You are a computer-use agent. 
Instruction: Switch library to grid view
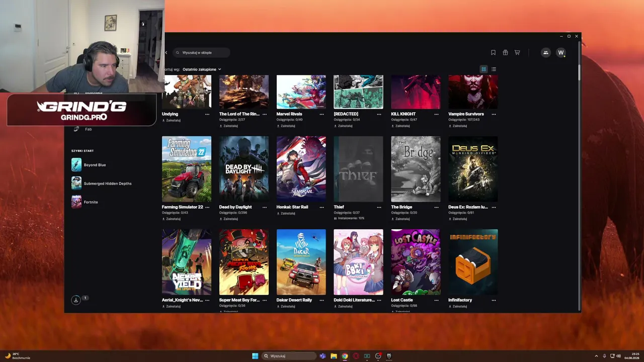[x=484, y=69]
